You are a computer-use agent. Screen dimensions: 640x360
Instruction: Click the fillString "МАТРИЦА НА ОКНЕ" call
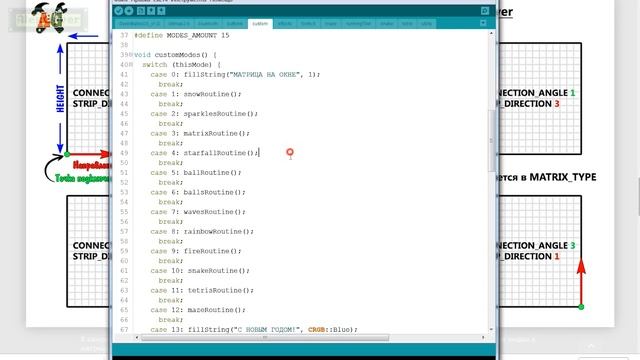[x=252, y=75]
